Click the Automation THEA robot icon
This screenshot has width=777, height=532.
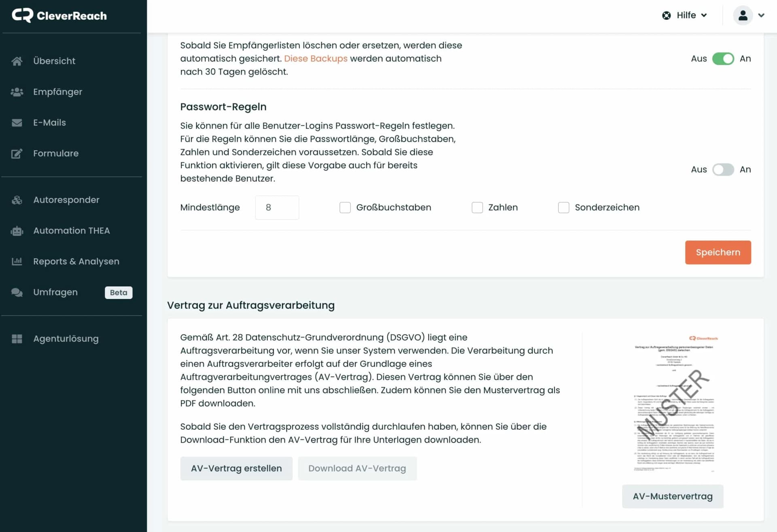tap(16, 231)
